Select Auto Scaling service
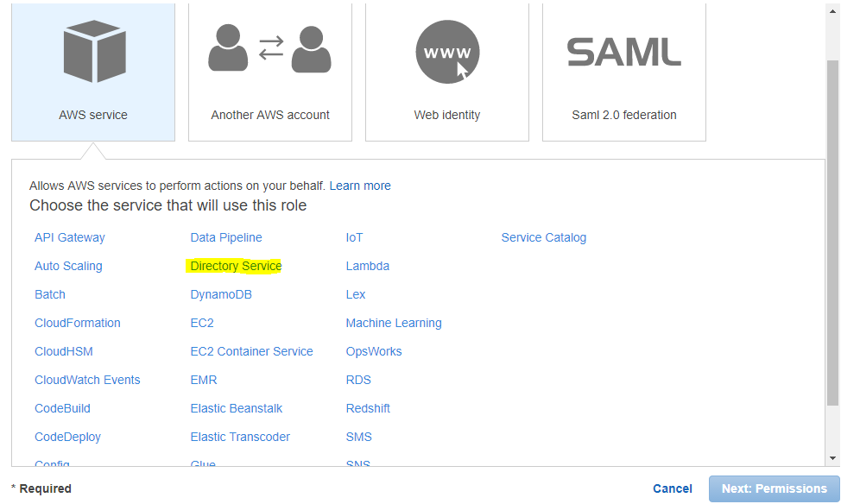Screen dimensions: 841x504 click(x=68, y=266)
